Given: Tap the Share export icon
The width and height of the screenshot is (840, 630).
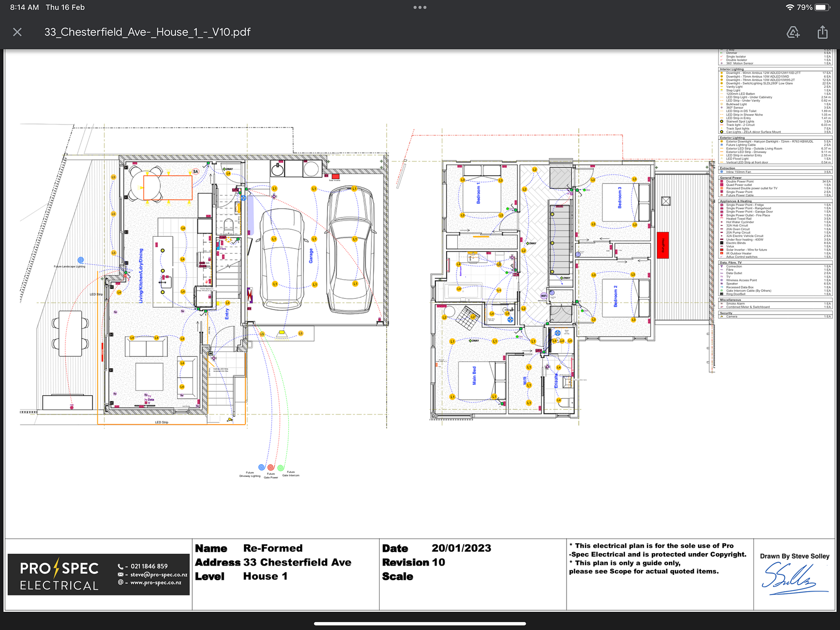Looking at the screenshot, I should click(x=822, y=32).
